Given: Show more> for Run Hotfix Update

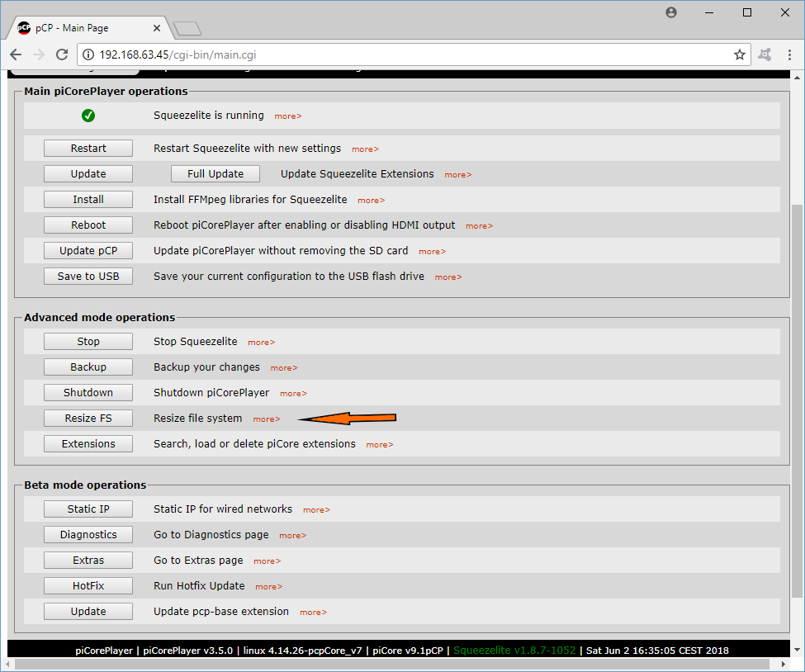Looking at the screenshot, I should click(268, 587).
